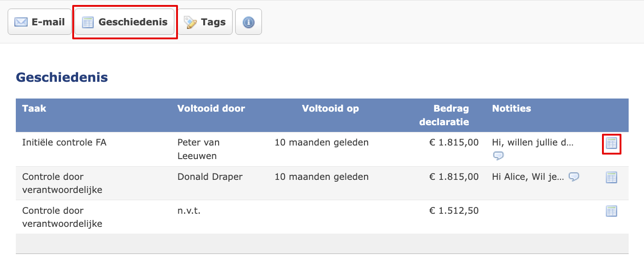Click the tag icon on Tags button

tap(191, 22)
